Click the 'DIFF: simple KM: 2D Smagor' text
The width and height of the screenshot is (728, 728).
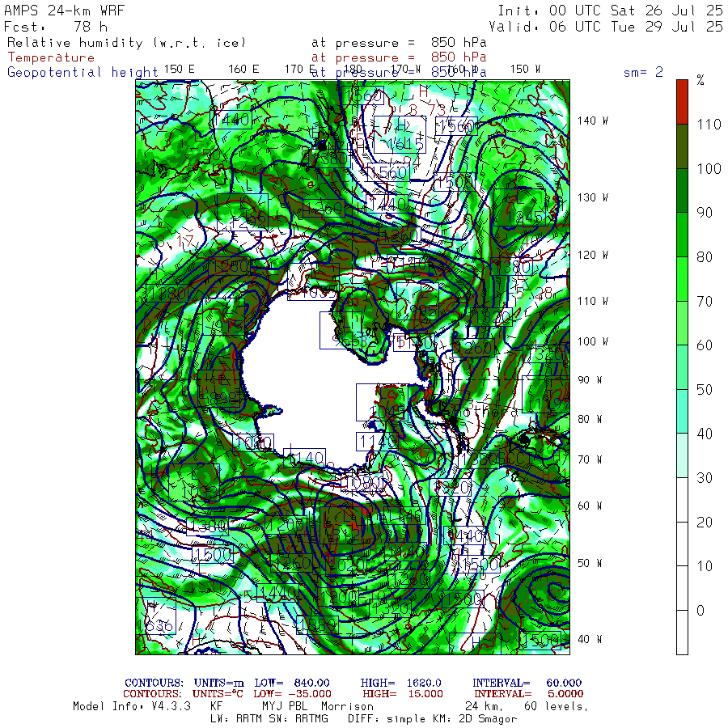click(x=432, y=719)
